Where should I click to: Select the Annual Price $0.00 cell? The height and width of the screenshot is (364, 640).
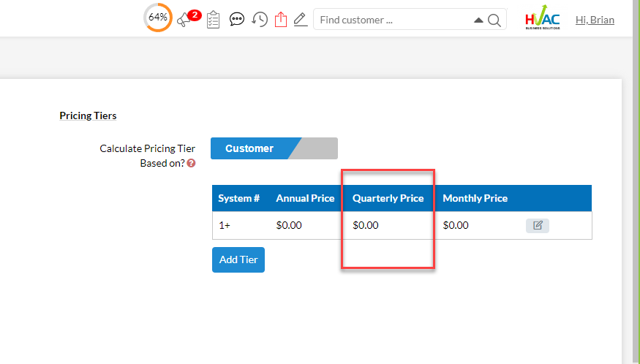tap(289, 225)
